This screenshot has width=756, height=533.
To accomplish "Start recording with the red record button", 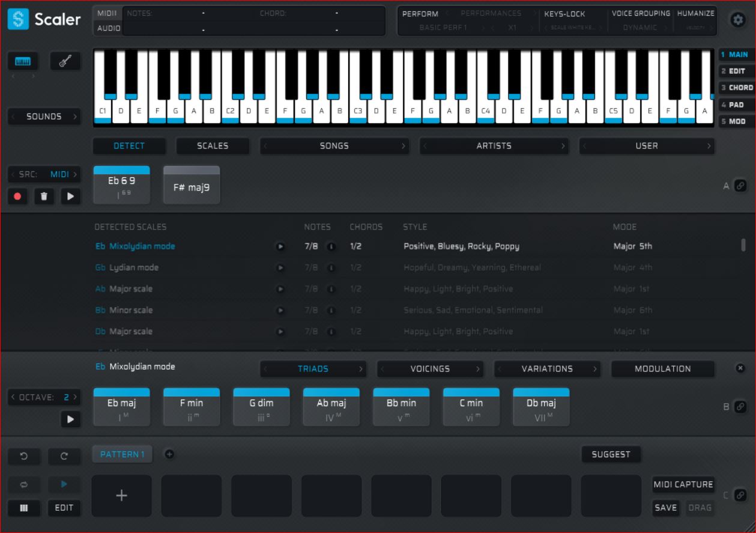I will coord(19,196).
